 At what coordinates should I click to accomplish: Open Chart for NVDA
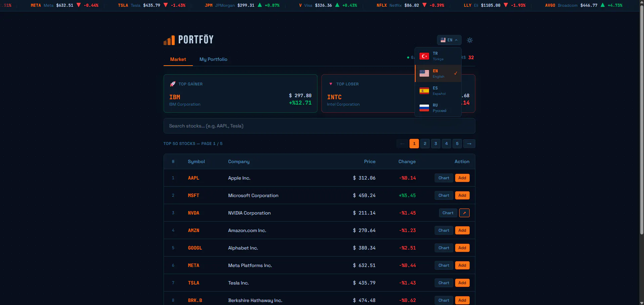448,213
